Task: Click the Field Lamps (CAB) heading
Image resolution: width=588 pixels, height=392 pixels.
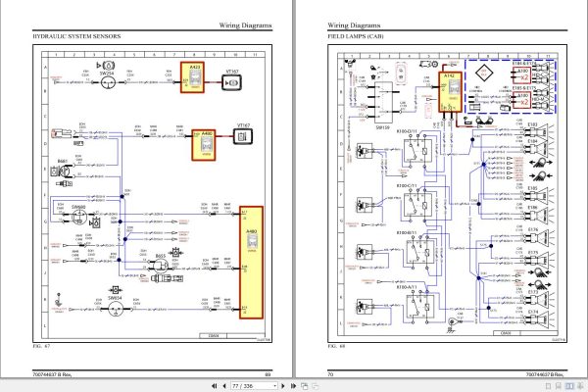Action: coord(356,36)
